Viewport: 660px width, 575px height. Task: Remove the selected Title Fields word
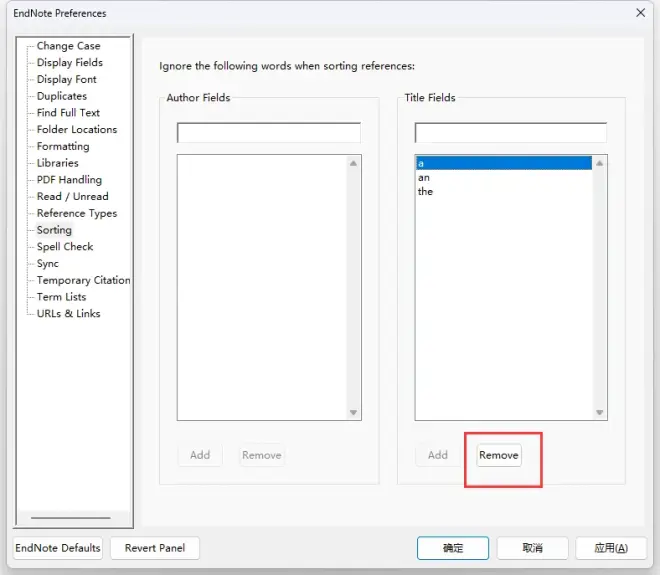pyautogui.click(x=499, y=455)
